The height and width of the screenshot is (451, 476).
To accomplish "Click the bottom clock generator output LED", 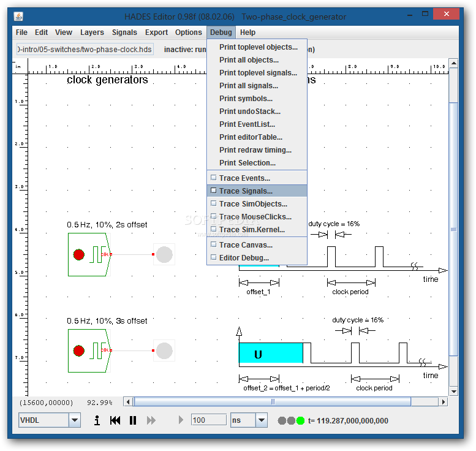I will point(164,351).
